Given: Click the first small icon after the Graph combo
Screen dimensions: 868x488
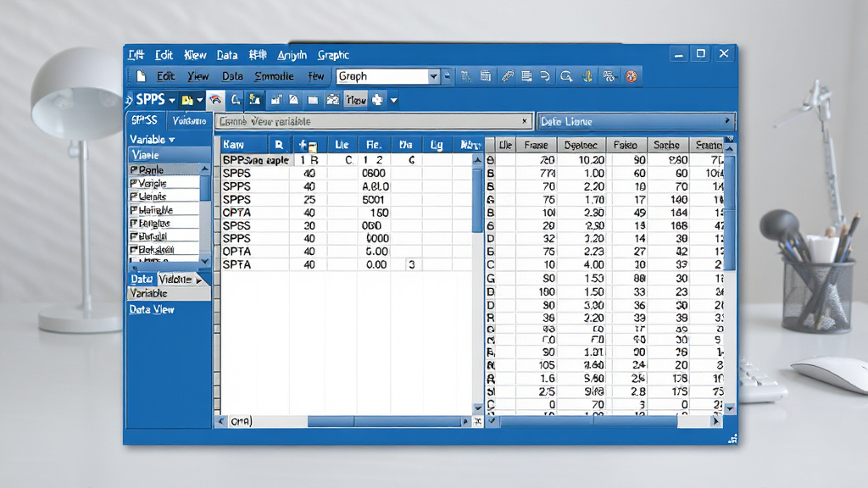Looking at the screenshot, I should point(466,76).
